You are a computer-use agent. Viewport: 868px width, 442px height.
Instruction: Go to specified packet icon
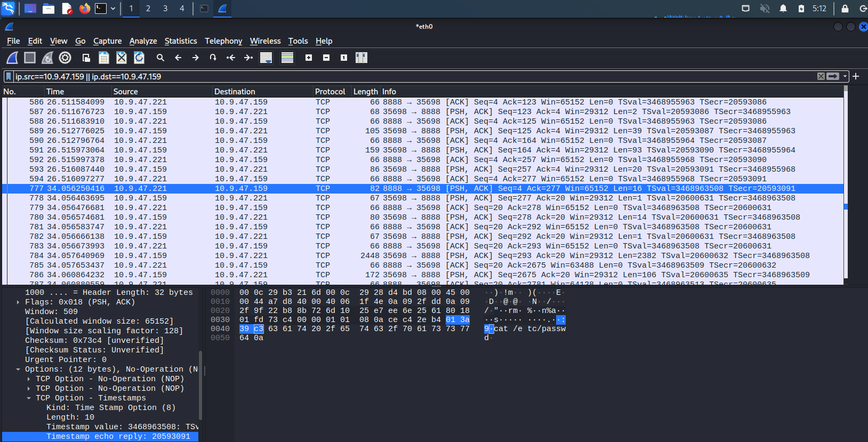(x=213, y=58)
